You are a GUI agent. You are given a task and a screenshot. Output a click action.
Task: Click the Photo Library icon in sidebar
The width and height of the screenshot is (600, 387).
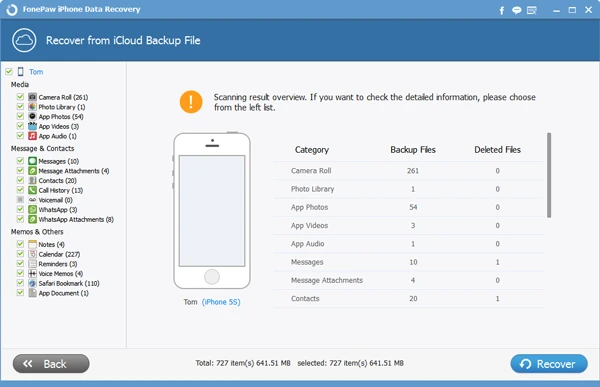(x=33, y=107)
